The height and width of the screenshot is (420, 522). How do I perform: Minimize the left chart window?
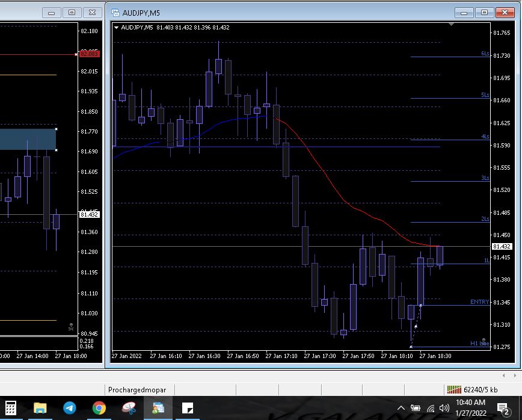click(x=51, y=13)
